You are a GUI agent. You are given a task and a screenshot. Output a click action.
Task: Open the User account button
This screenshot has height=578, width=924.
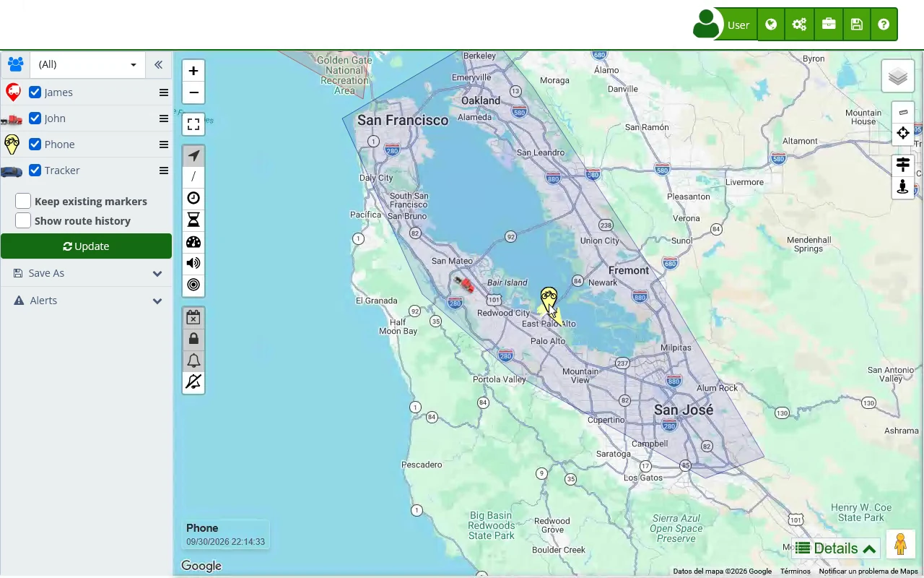[724, 25]
